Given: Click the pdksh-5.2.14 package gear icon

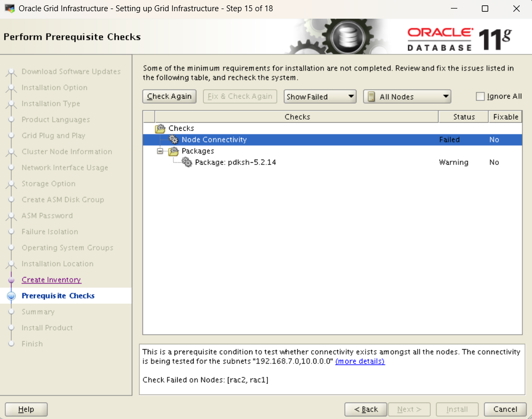Looking at the screenshot, I should (187, 162).
